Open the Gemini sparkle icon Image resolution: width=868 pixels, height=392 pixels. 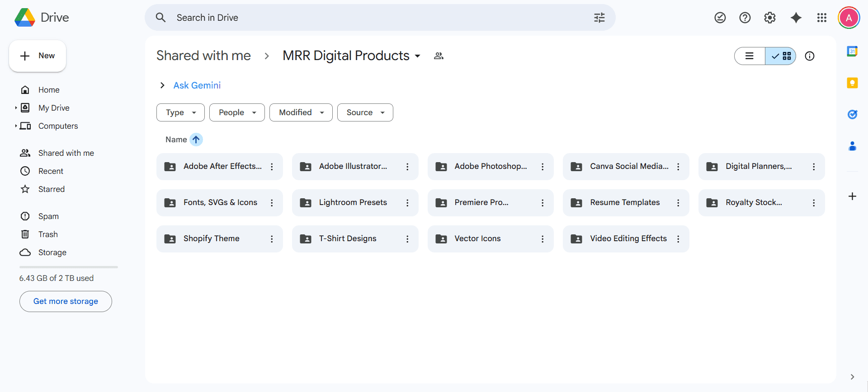(x=796, y=18)
